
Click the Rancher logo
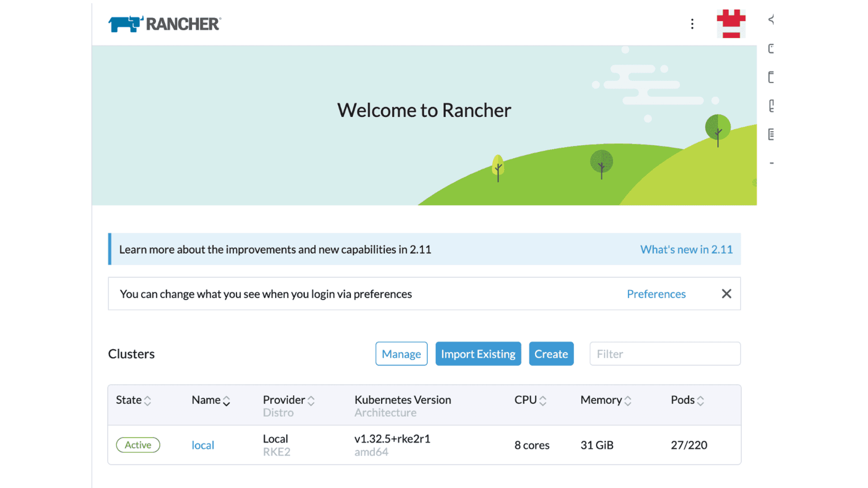(x=165, y=24)
